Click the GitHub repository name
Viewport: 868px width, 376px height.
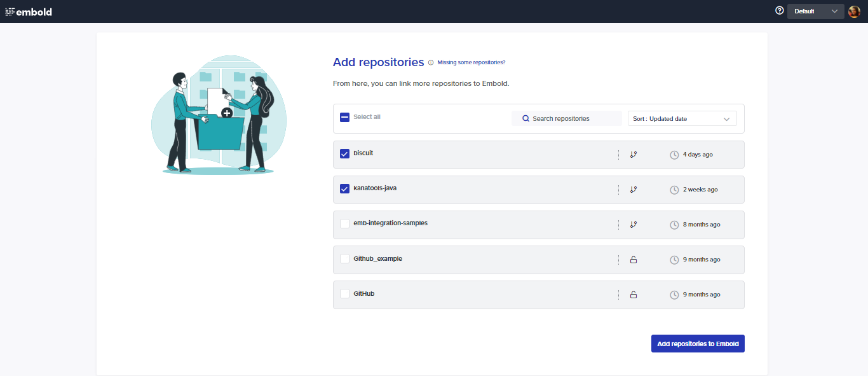pos(364,294)
